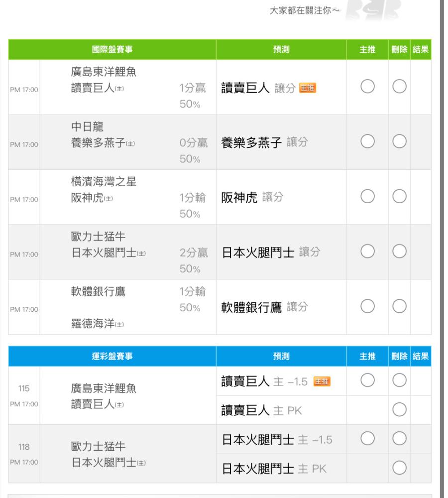Click the orange 主推 badge beside 讀賣巨人 主 -1.5
The image size is (448, 498).
coord(323,382)
